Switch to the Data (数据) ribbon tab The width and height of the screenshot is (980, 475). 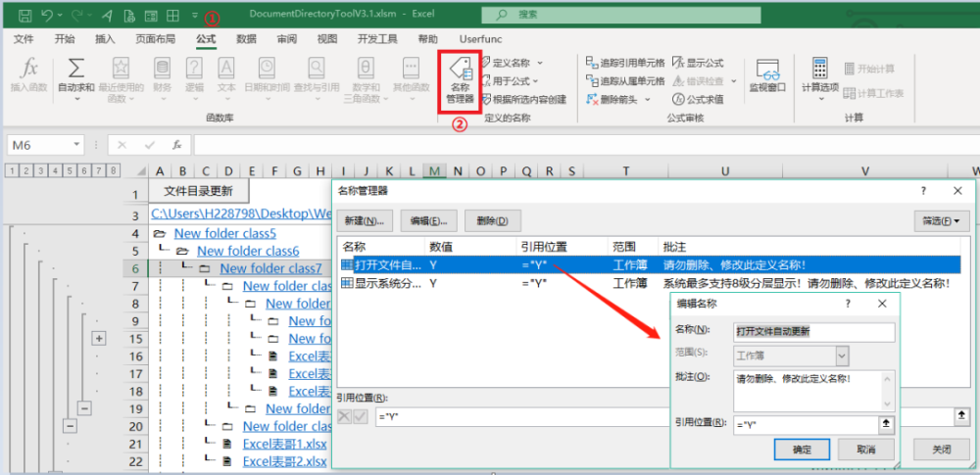tap(246, 39)
